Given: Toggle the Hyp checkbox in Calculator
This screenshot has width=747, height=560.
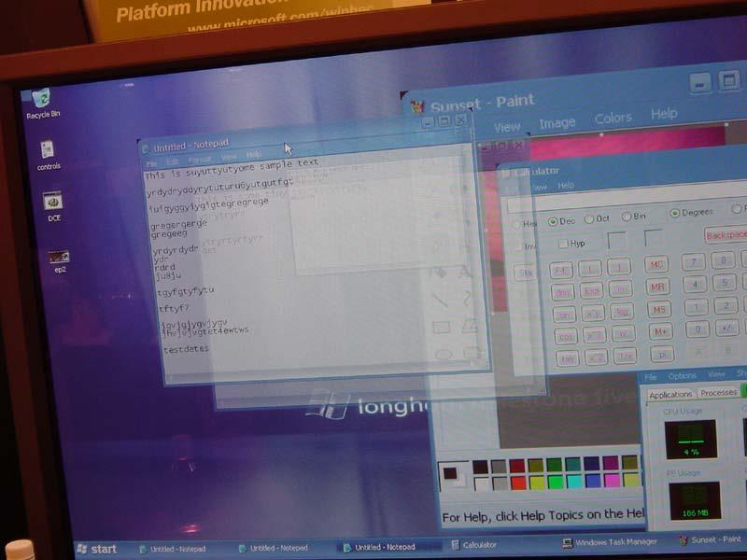Looking at the screenshot, I should point(571,244).
